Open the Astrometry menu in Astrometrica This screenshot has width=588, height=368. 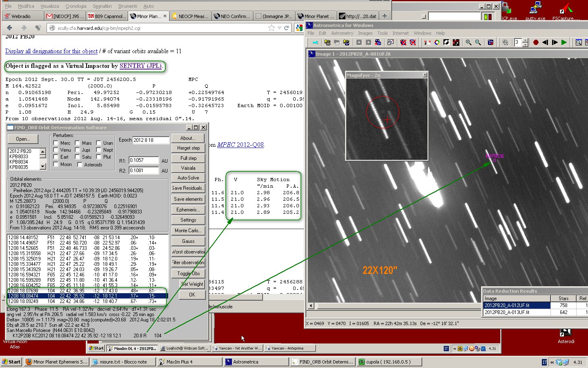tap(342, 33)
